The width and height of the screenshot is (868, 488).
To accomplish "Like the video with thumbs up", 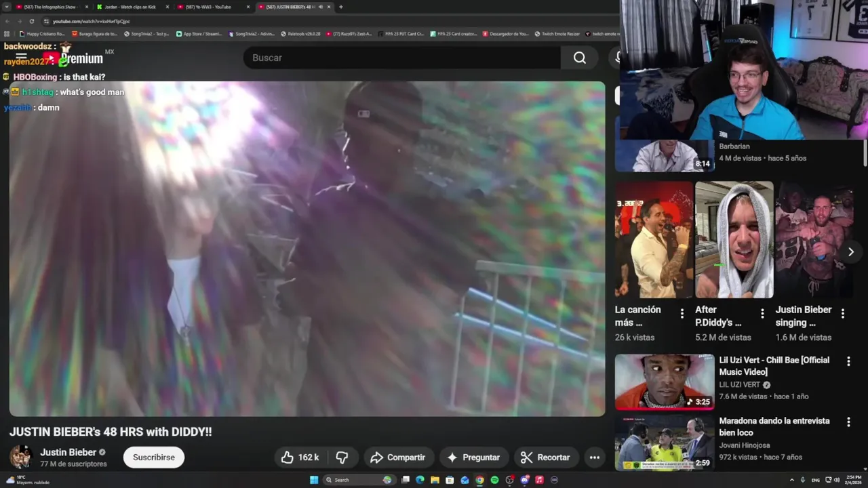I will point(300,457).
